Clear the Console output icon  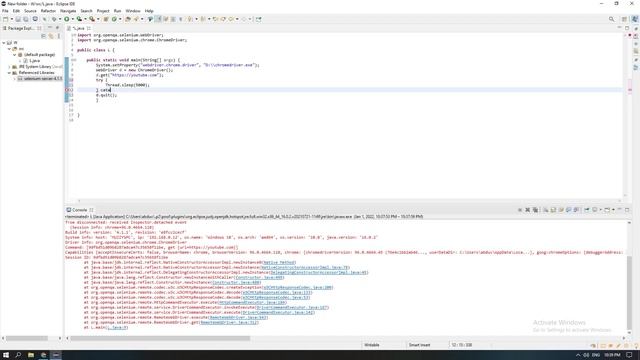545,210
